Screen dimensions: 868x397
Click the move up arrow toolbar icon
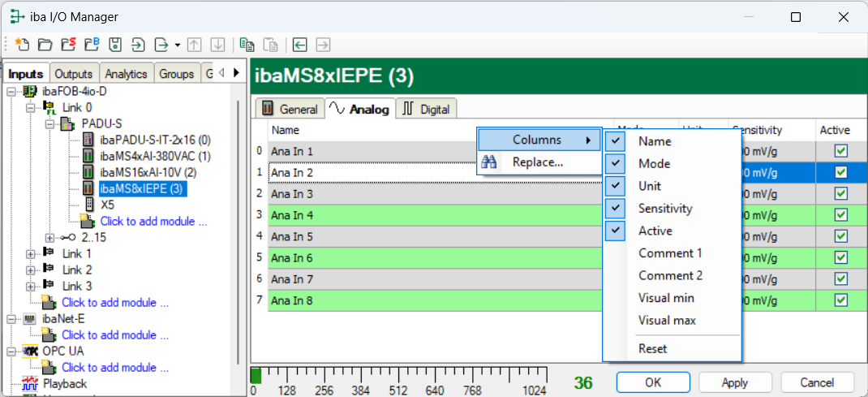(x=195, y=45)
